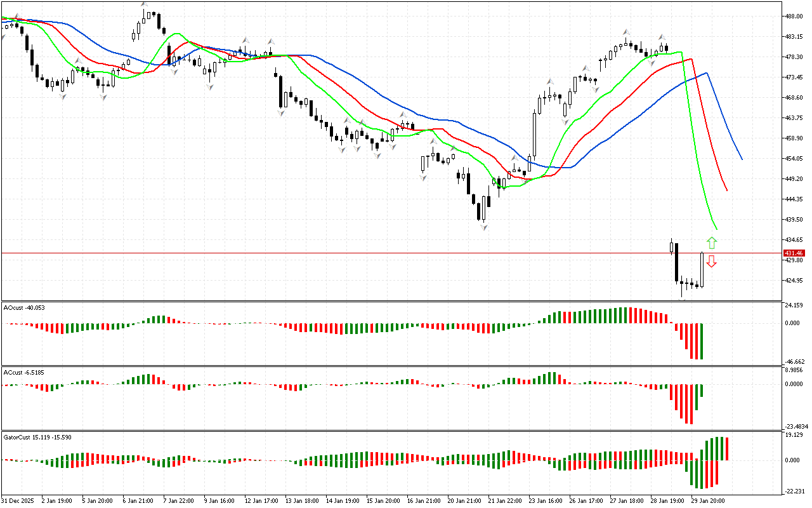This screenshot has width=812, height=508.
Task: Click the up fractal above the 27 Jan peak
Action: tap(625, 31)
